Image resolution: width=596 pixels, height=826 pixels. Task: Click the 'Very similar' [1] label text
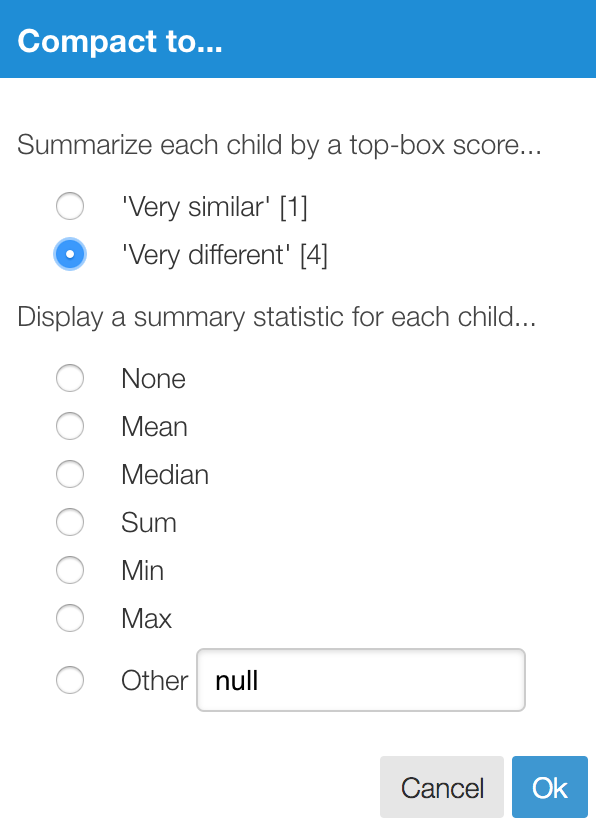point(214,206)
